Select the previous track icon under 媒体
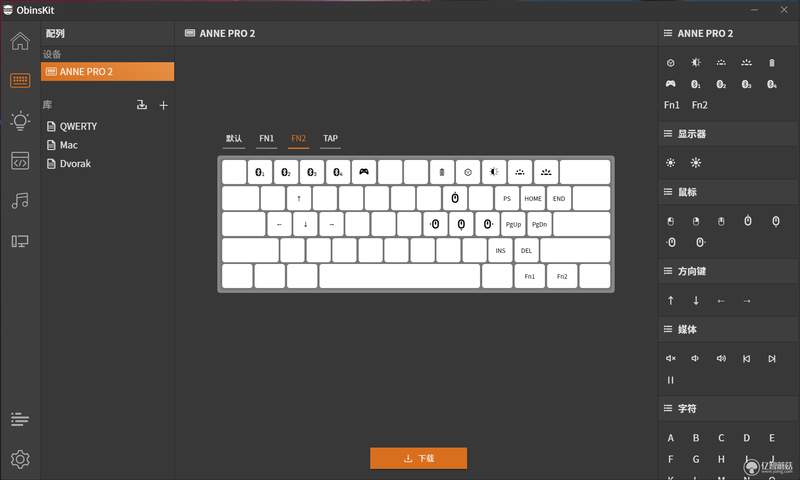This screenshot has width=800, height=480. click(x=746, y=359)
